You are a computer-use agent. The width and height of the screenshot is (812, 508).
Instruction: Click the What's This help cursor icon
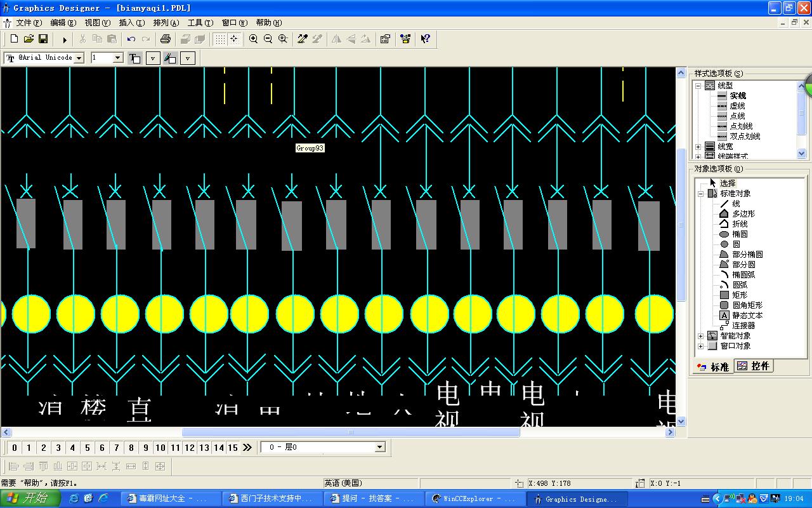(x=426, y=39)
